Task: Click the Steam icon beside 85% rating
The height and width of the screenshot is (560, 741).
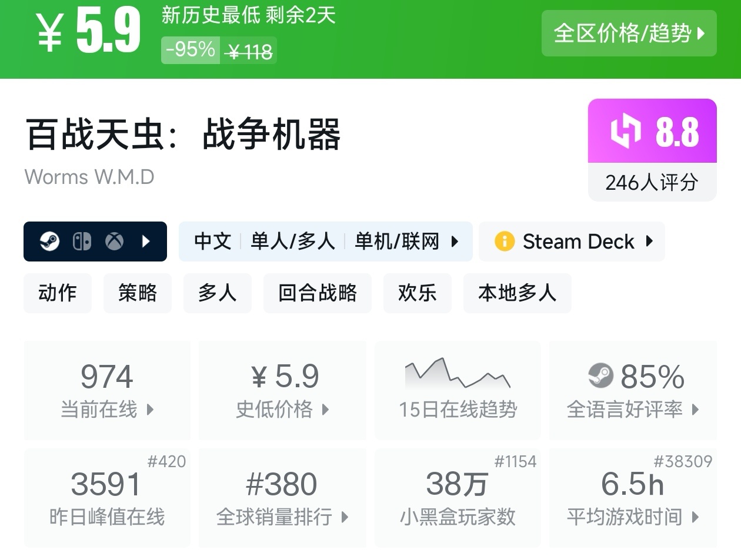Action: [600, 376]
